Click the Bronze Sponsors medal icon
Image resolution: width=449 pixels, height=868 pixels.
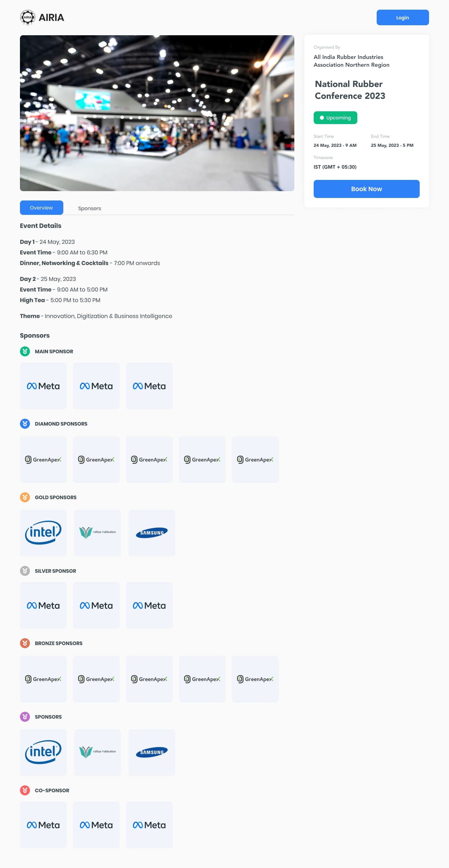point(25,643)
